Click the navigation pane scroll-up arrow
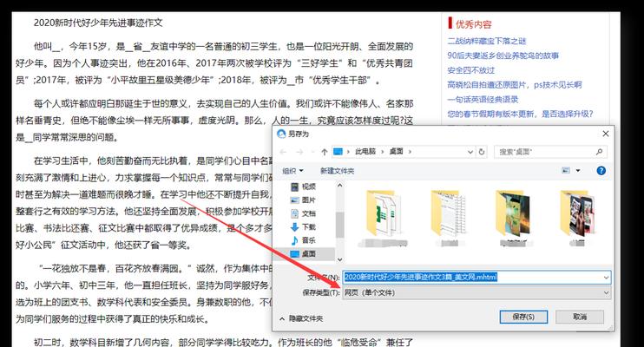The height and width of the screenshot is (347, 644). tap(339, 185)
